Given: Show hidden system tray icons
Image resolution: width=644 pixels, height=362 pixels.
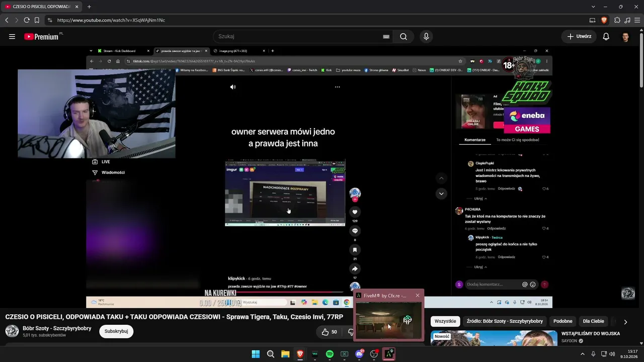Looking at the screenshot, I should [583, 354].
